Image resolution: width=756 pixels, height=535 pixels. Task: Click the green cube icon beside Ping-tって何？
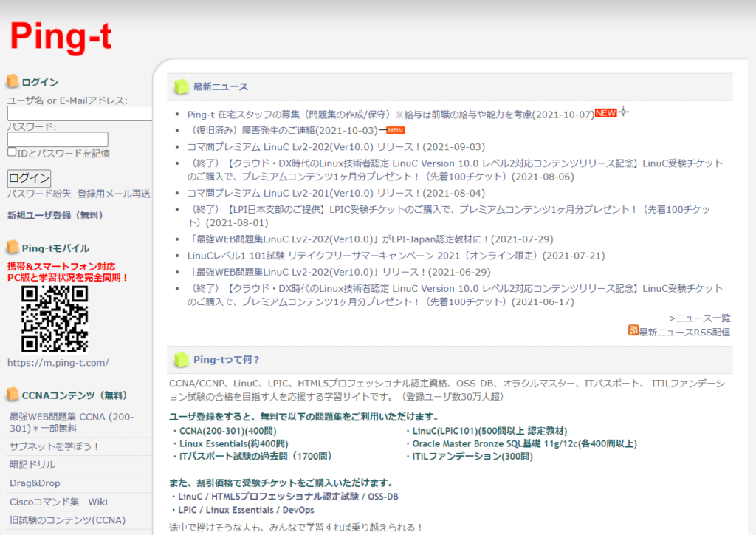[182, 359]
